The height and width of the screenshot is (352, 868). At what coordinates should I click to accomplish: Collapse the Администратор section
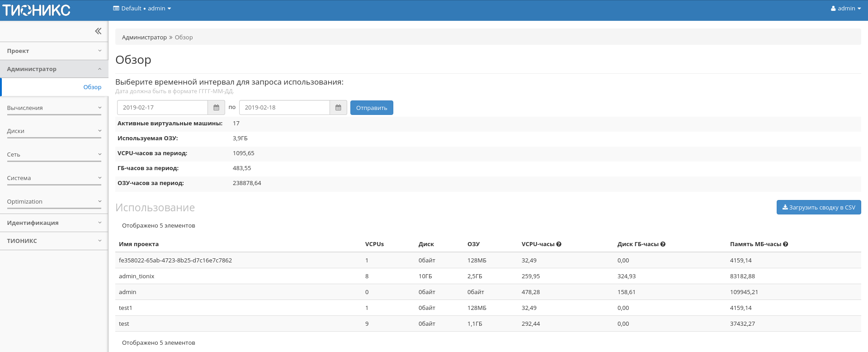click(54, 69)
